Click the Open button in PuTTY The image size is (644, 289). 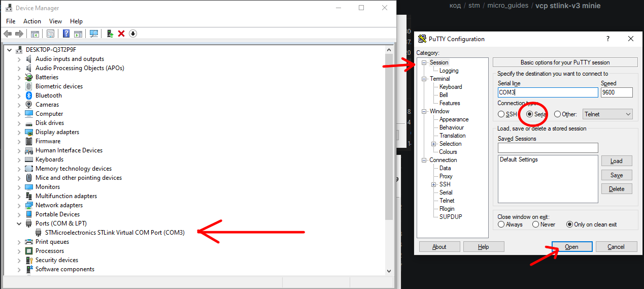click(571, 247)
